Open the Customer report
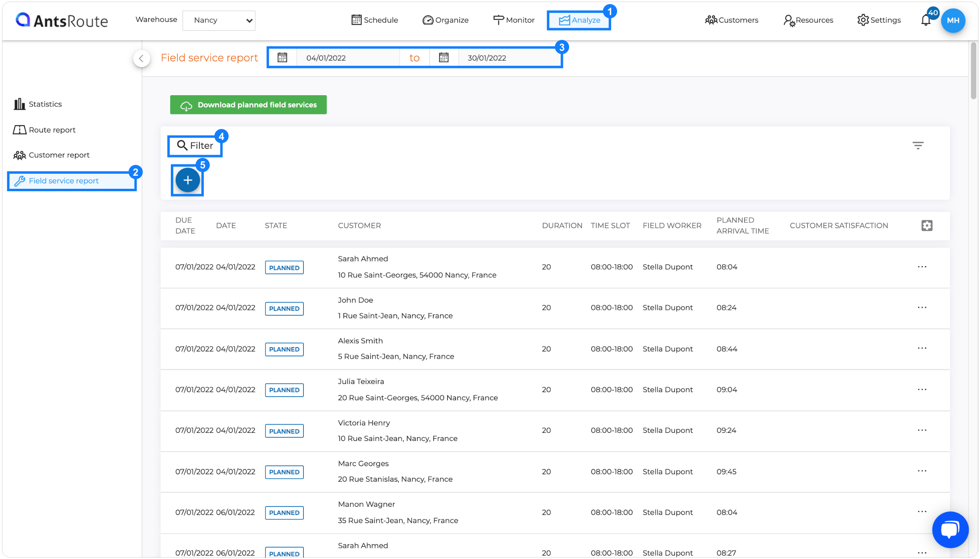Image resolution: width=980 pixels, height=559 pixels. point(51,155)
